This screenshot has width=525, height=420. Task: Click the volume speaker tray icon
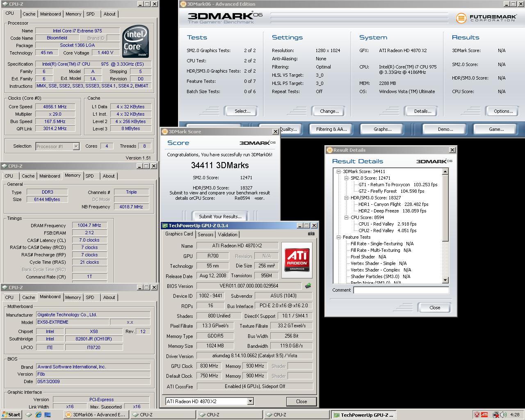point(502,415)
